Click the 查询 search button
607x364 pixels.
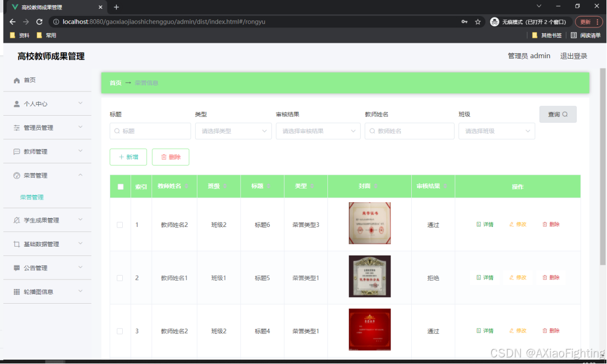pos(558,114)
